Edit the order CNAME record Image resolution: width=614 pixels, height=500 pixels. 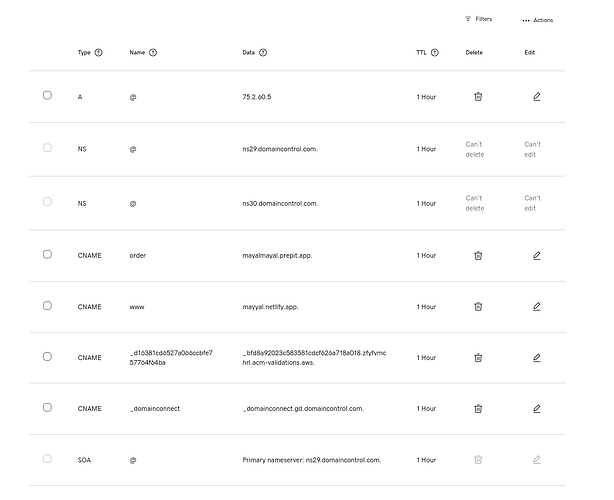(x=537, y=255)
